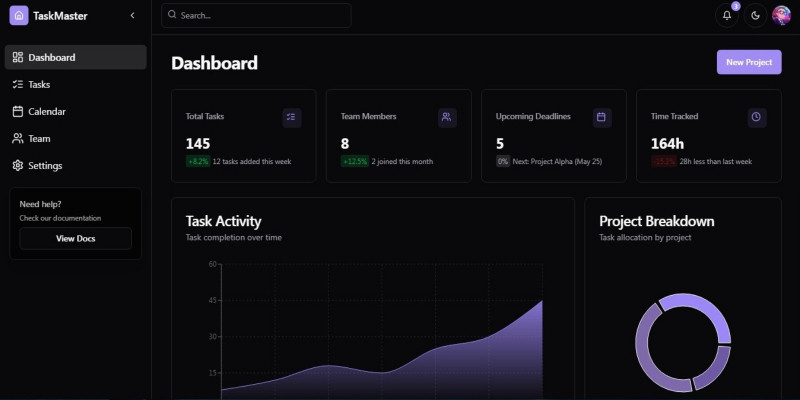This screenshot has height=400, width=800.
Task: Click the people icon on Team Members card
Action: click(446, 117)
